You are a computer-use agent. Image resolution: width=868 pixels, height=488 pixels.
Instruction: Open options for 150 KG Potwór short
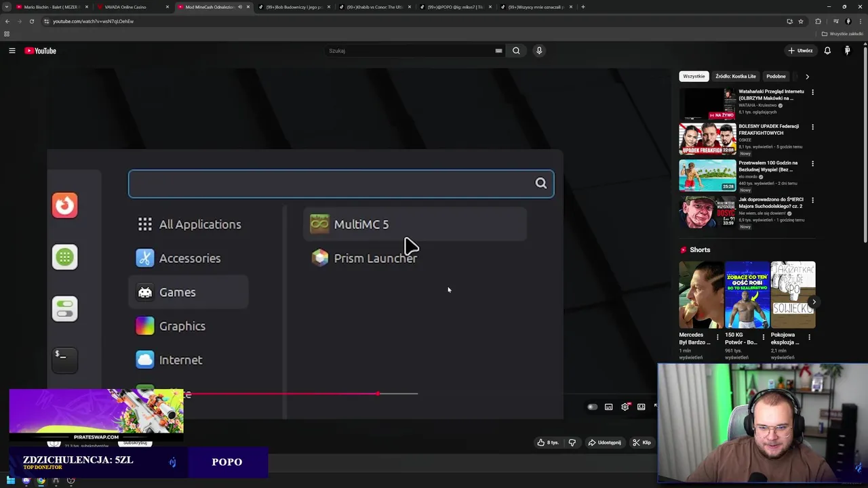[x=764, y=337]
